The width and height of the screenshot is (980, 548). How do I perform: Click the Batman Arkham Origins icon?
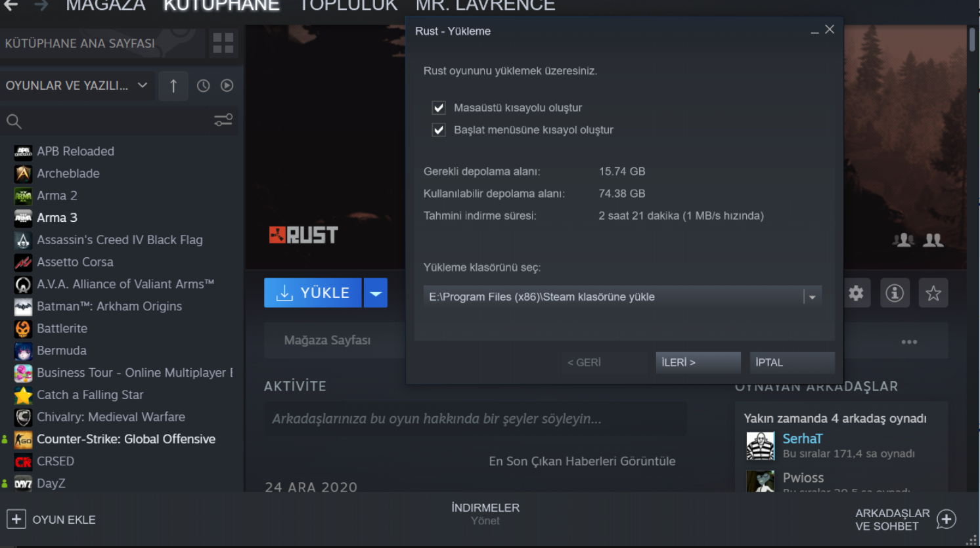(23, 306)
